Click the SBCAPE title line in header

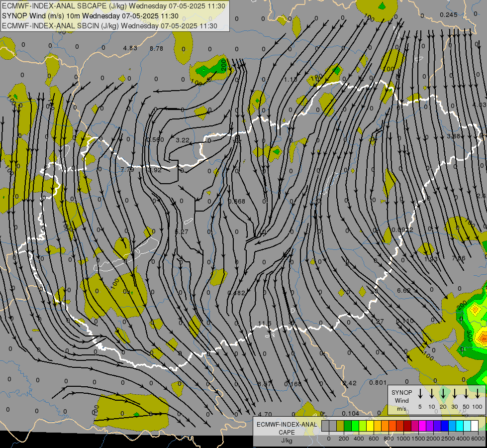coord(113,6)
